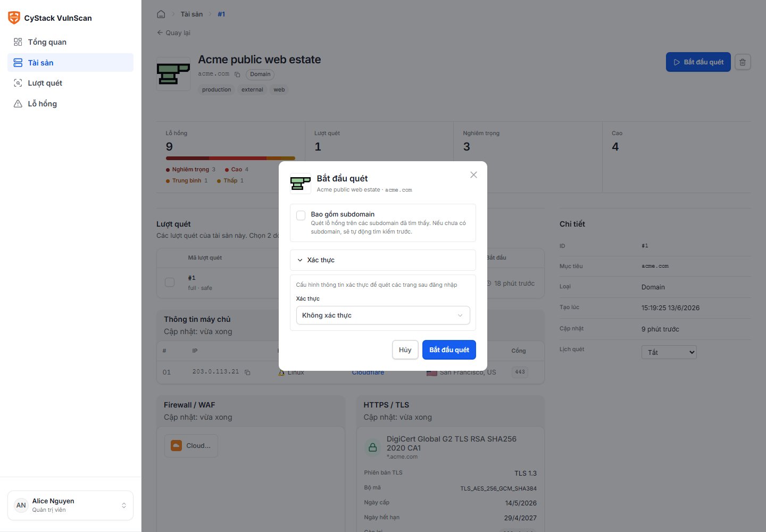Click the Cao 4 stat card
The height and width of the screenshot is (532, 766).
click(677, 157)
